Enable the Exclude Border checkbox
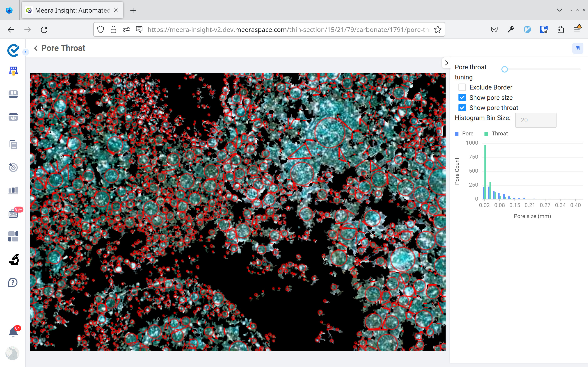 click(462, 87)
